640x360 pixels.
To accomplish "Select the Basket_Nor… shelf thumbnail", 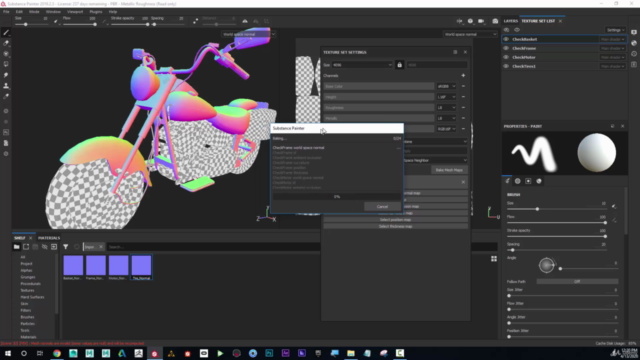I will [73, 267].
